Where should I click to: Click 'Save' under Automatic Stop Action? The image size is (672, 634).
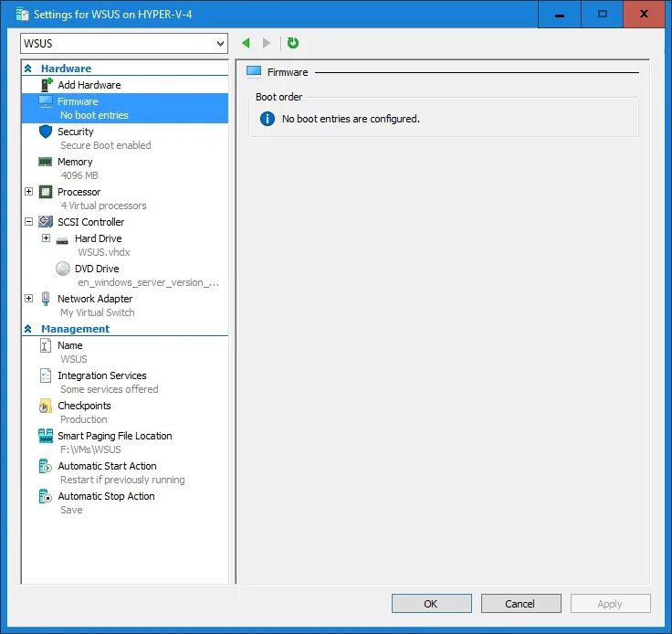[71, 510]
